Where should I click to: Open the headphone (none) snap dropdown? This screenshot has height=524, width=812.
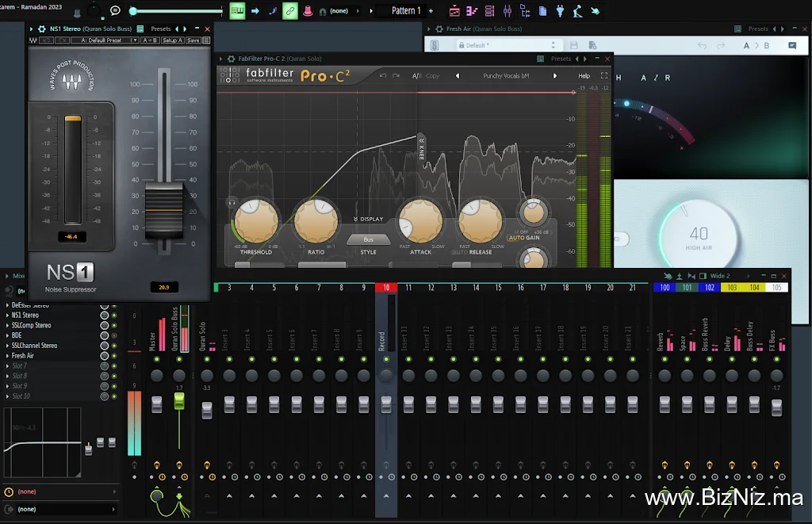click(x=339, y=11)
